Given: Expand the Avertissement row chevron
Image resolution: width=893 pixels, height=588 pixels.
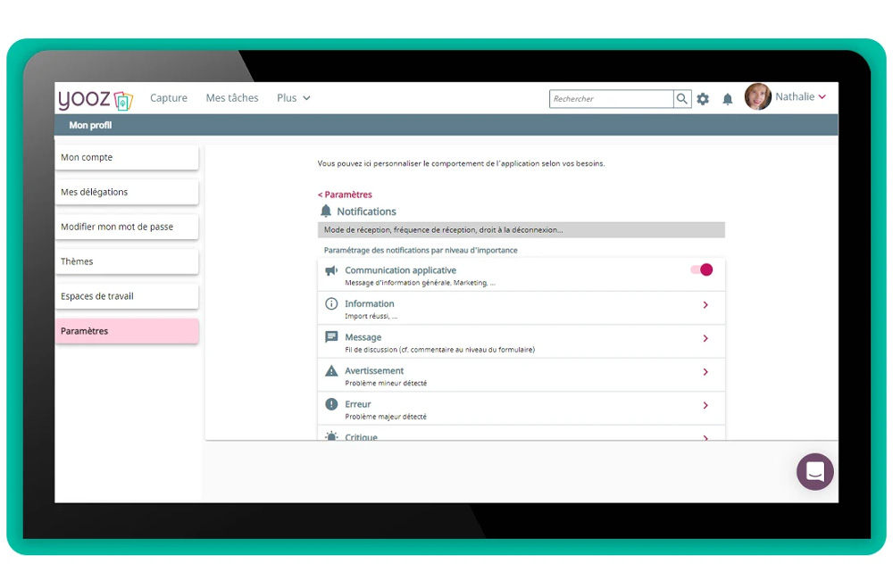Looking at the screenshot, I should [705, 372].
